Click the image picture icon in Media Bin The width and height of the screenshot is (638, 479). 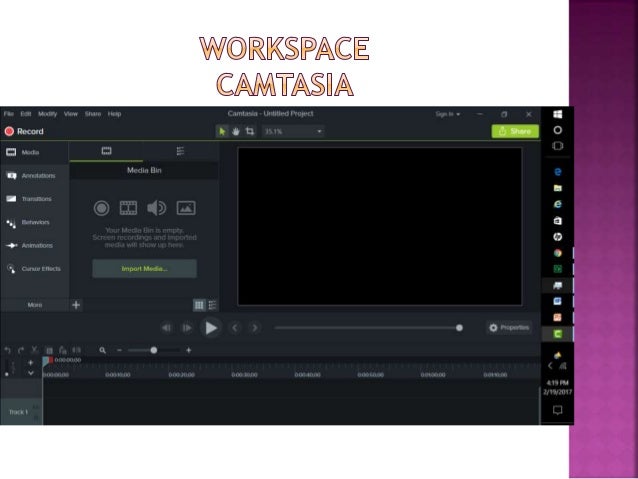tap(186, 208)
